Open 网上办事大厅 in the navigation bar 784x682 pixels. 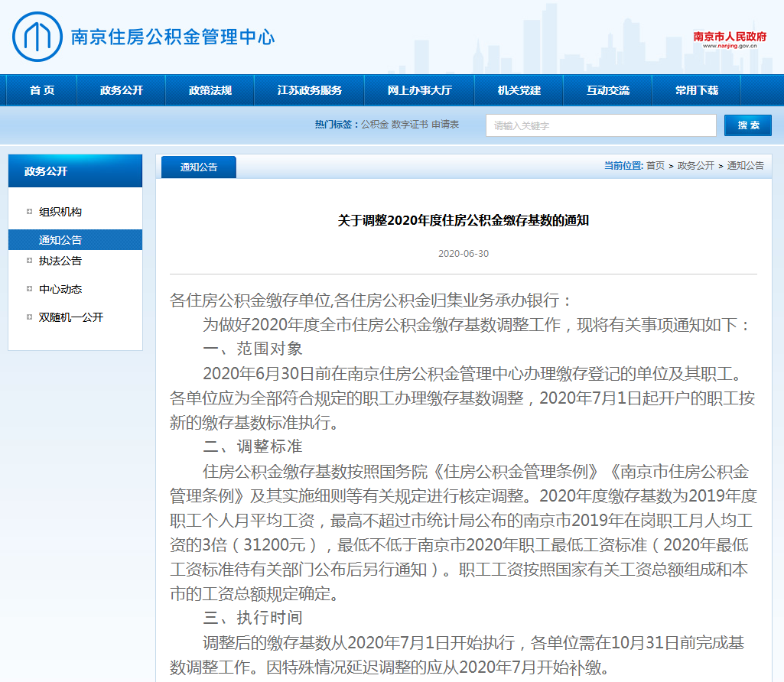(419, 90)
